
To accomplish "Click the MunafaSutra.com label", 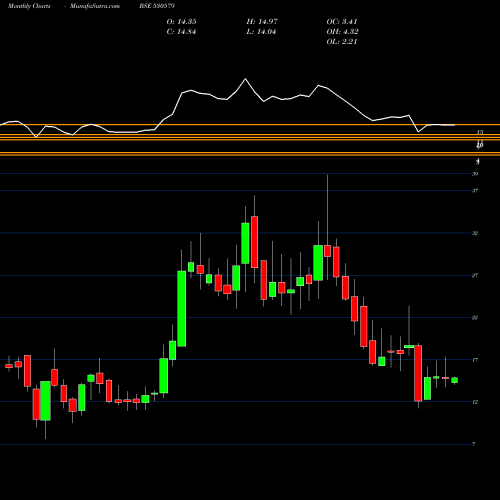I will (x=95, y=6).
